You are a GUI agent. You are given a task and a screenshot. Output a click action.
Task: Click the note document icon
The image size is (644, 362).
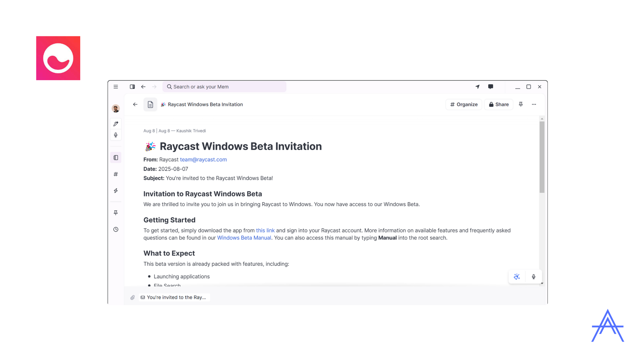[x=150, y=104]
